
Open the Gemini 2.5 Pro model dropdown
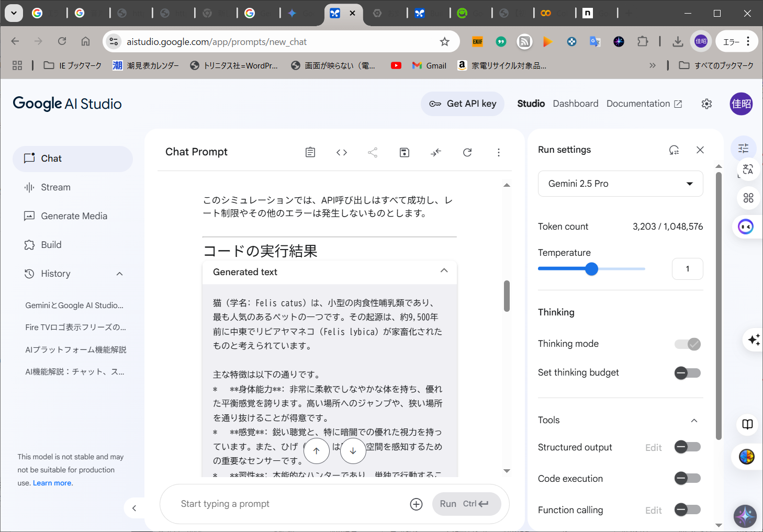coord(620,184)
